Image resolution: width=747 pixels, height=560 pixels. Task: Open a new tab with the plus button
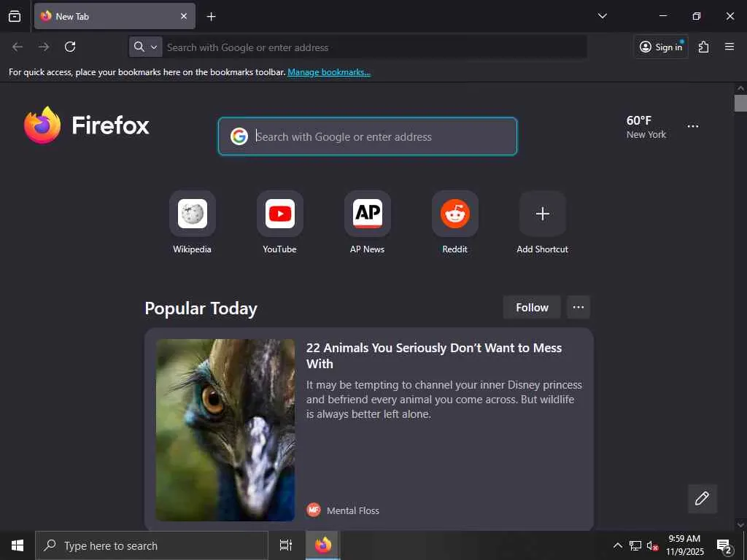tap(211, 16)
